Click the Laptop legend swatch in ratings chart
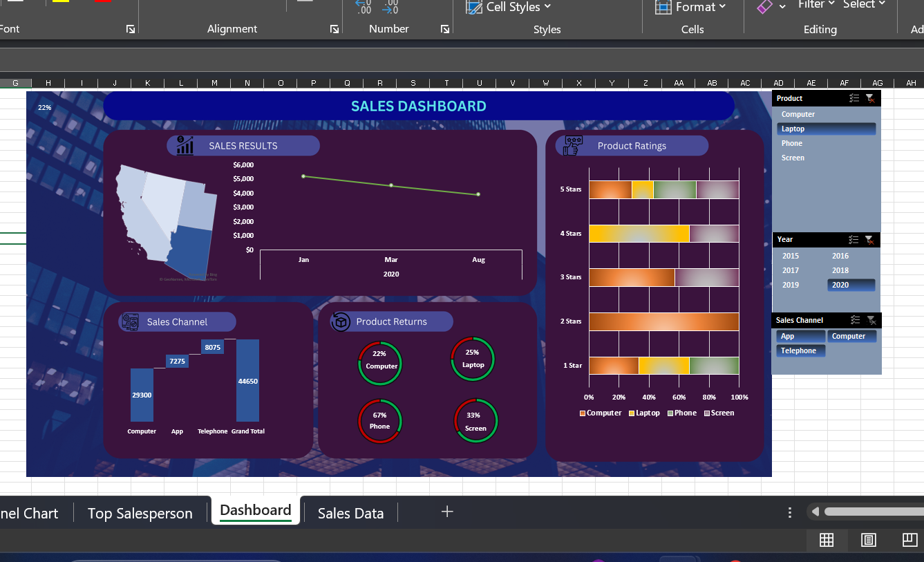 (632, 413)
